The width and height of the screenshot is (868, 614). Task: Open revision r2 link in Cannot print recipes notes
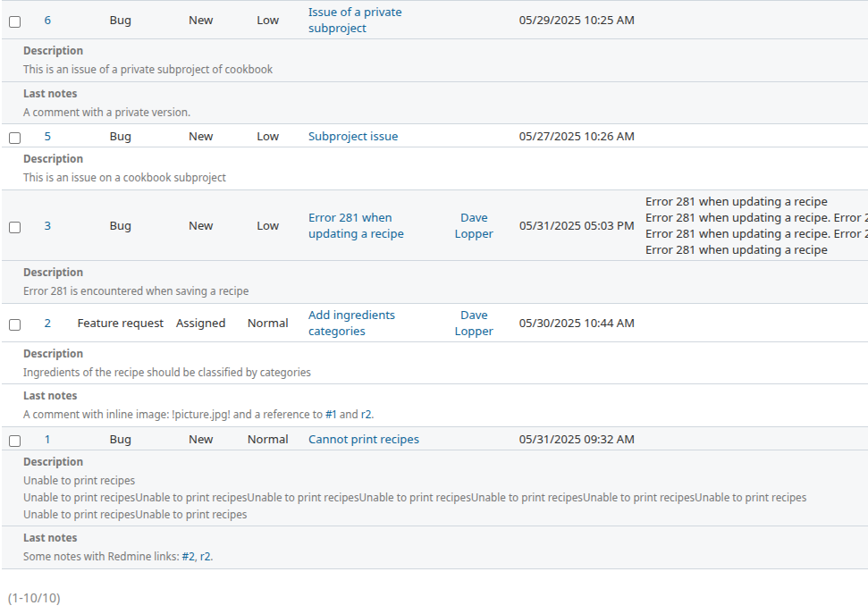205,556
